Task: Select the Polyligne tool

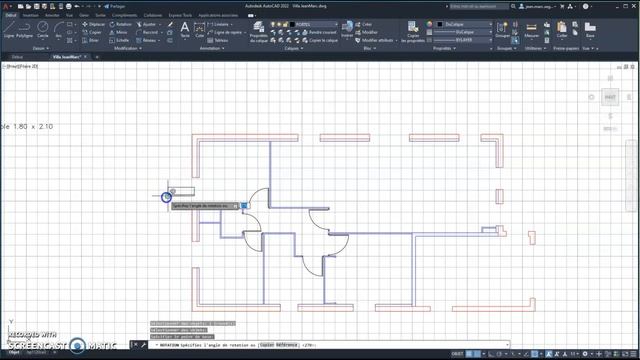Action: click(24, 29)
